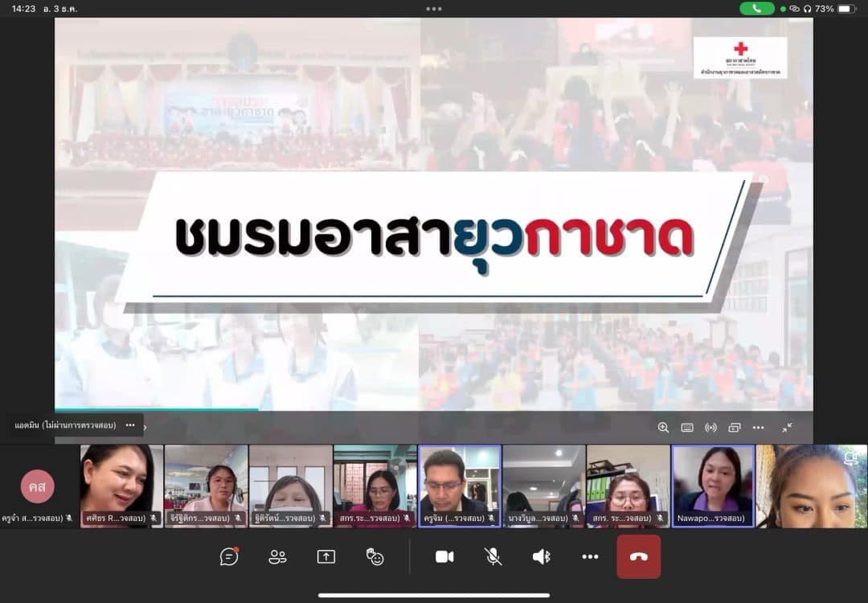Click the keyboard icon in presentation toolbar

coord(687,428)
